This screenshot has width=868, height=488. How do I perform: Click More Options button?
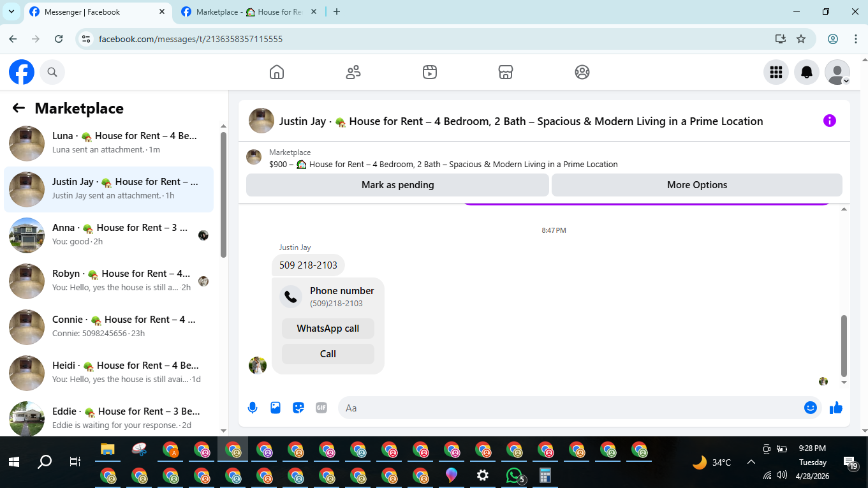697,185
